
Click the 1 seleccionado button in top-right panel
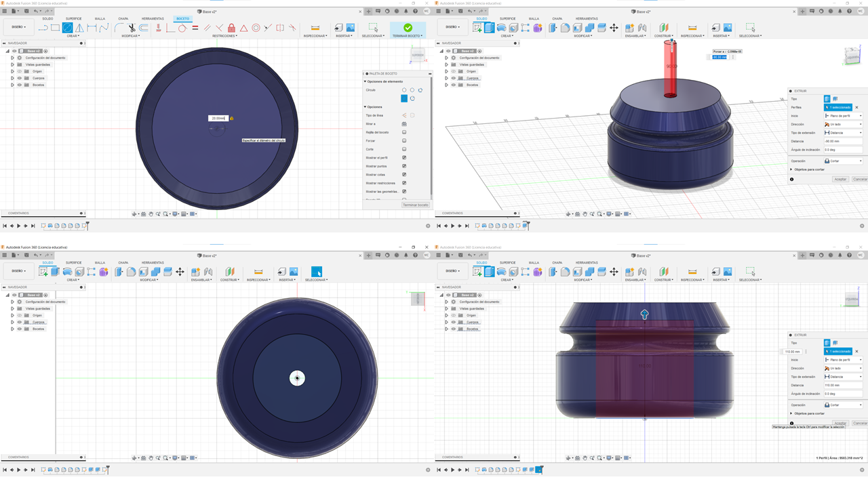pyautogui.click(x=837, y=107)
